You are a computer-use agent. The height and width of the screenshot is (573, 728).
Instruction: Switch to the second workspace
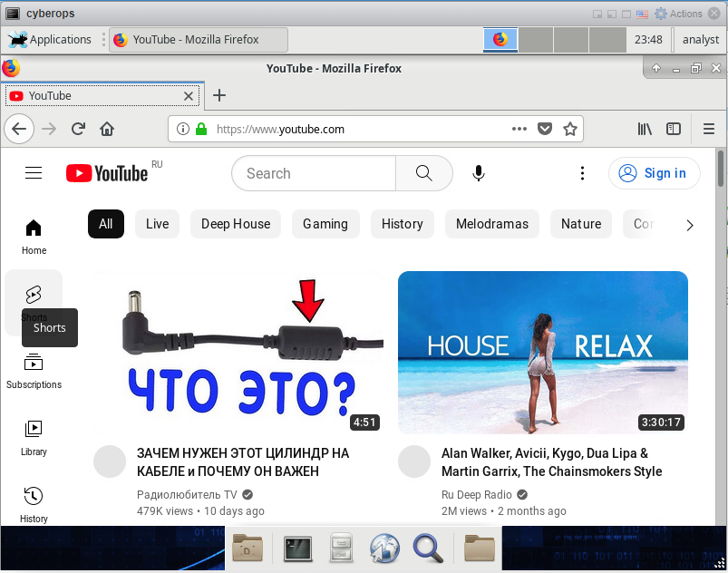pos(535,40)
